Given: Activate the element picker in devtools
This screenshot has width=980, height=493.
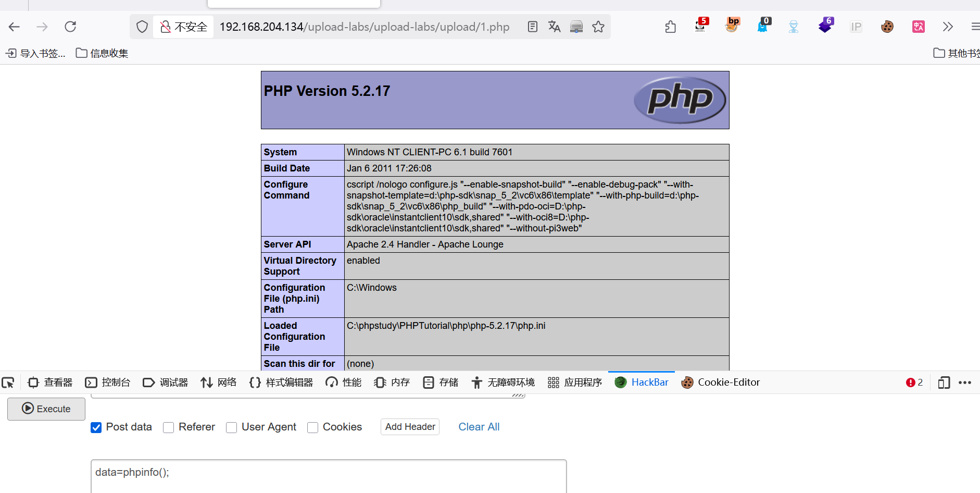Looking at the screenshot, I should (8, 383).
